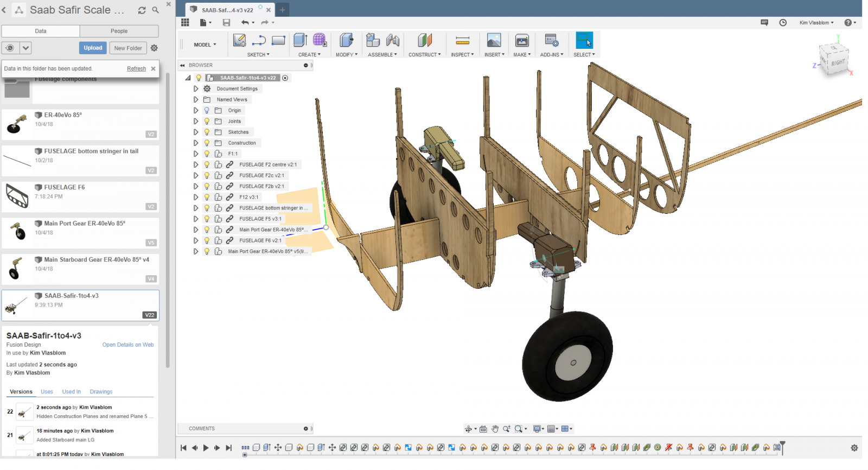
Task: Click the Save icon
Action: tap(226, 22)
